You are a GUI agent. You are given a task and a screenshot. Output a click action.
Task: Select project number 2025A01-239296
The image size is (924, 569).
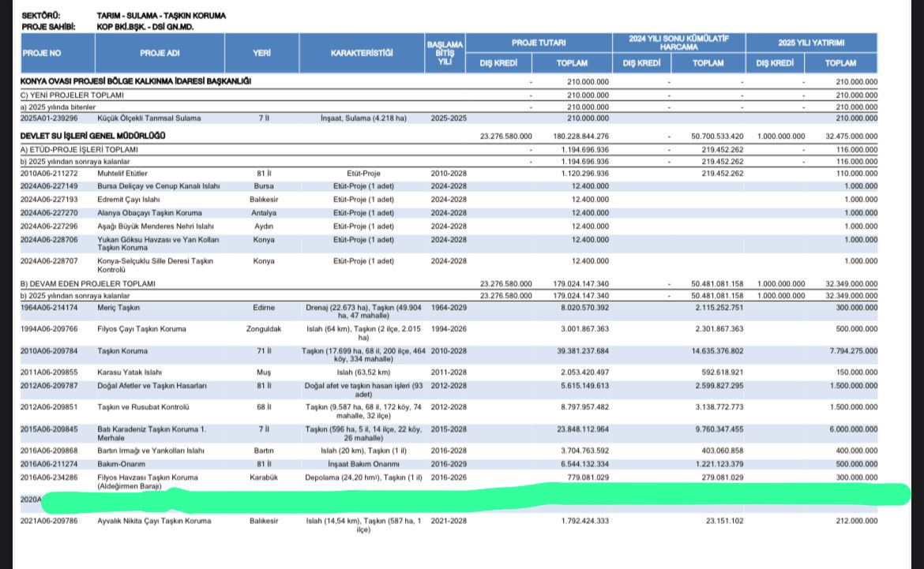pos(49,118)
